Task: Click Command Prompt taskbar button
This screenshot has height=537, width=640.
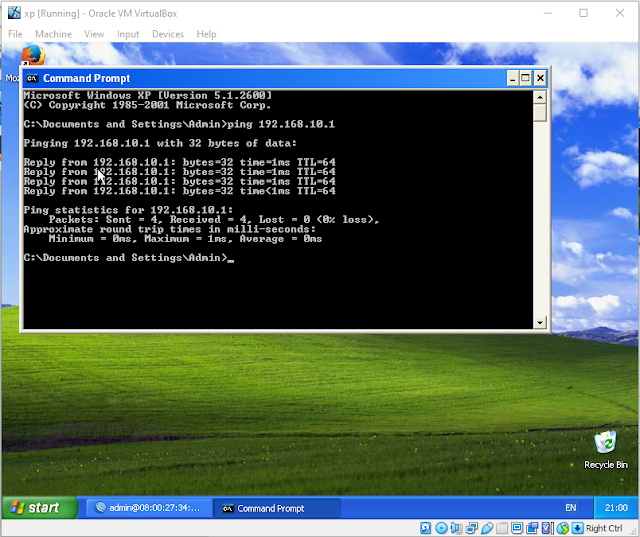Action: pyautogui.click(x=277, y=508)
